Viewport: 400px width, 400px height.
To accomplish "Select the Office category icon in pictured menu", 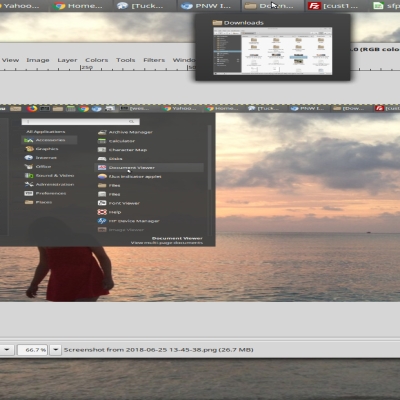I will pyautogui.click(x=29, y=166).
